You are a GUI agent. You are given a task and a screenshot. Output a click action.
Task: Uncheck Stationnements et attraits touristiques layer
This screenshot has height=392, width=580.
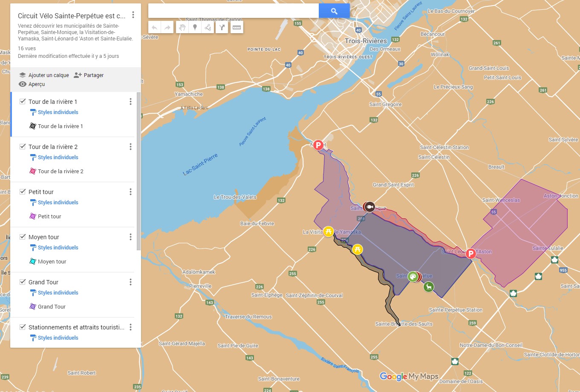click(x=23, y=327)
